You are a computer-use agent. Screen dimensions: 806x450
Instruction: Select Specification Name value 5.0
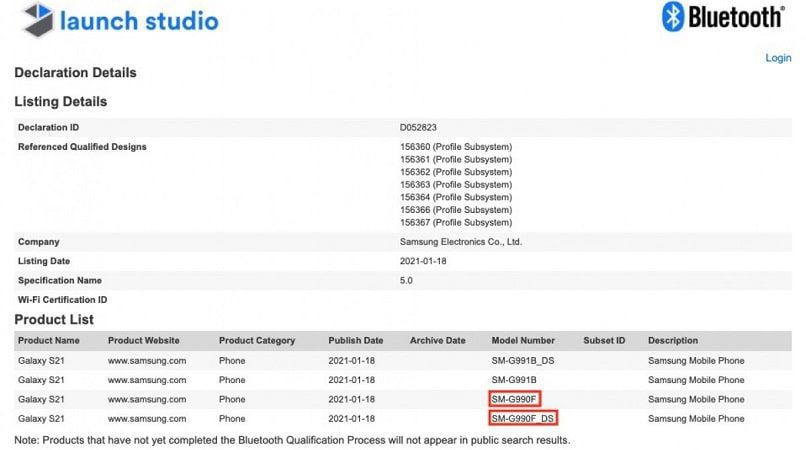[406, 281]
